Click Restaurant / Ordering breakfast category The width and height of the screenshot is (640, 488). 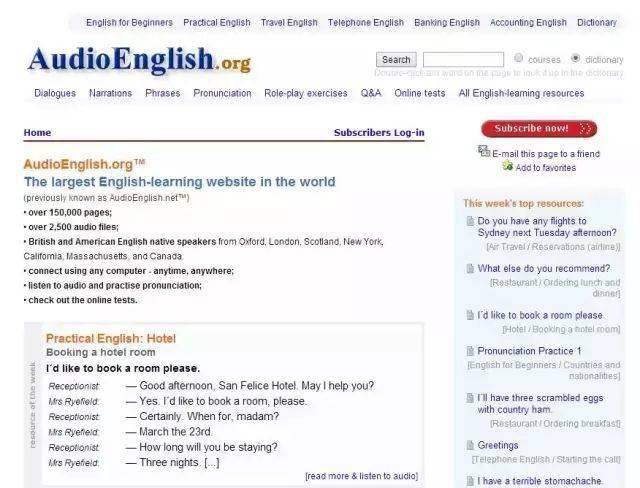click(x=555, y=424)
